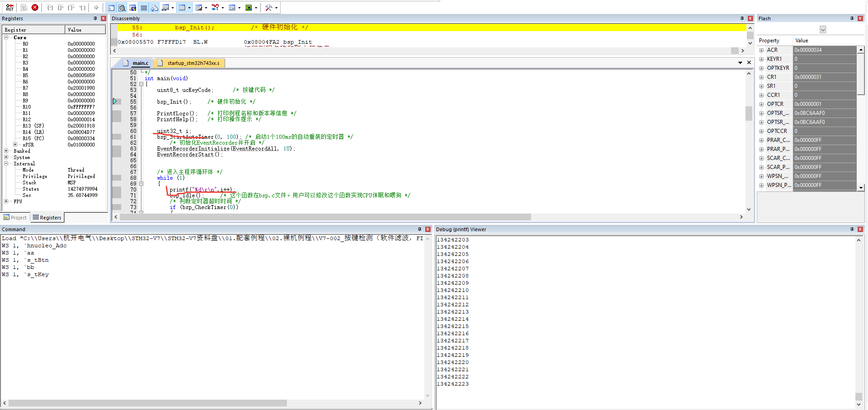The width and height of the screenshot is (868, 410).
Task: Toggle the Disassembly Window toolbar icon
Action: tap(122, 8)
